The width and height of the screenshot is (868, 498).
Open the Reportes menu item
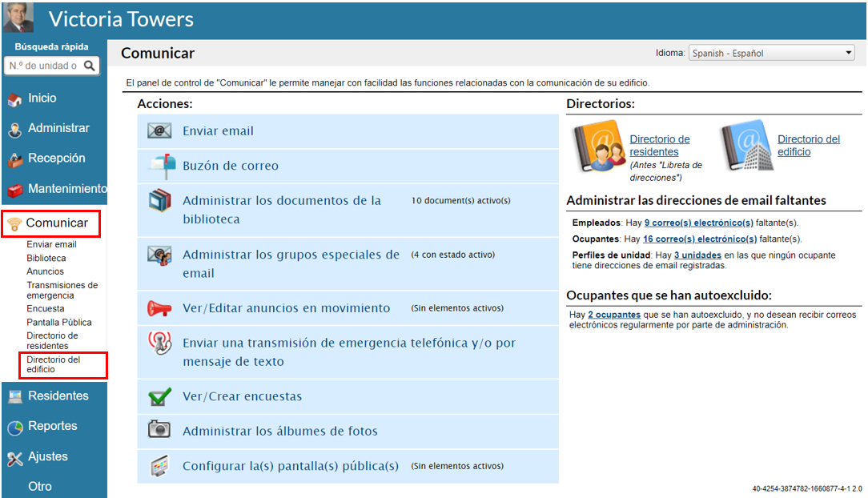[x=53, y=426]
